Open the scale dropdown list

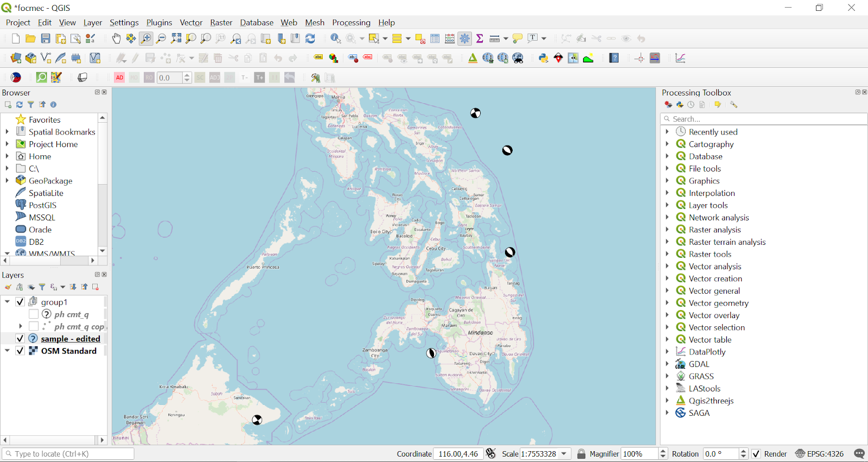point(564,454)
